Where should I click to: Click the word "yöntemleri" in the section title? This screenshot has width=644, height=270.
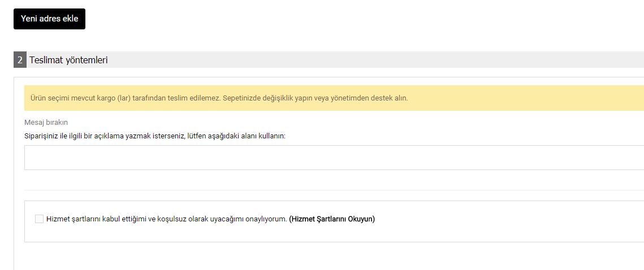coord(87,60)
